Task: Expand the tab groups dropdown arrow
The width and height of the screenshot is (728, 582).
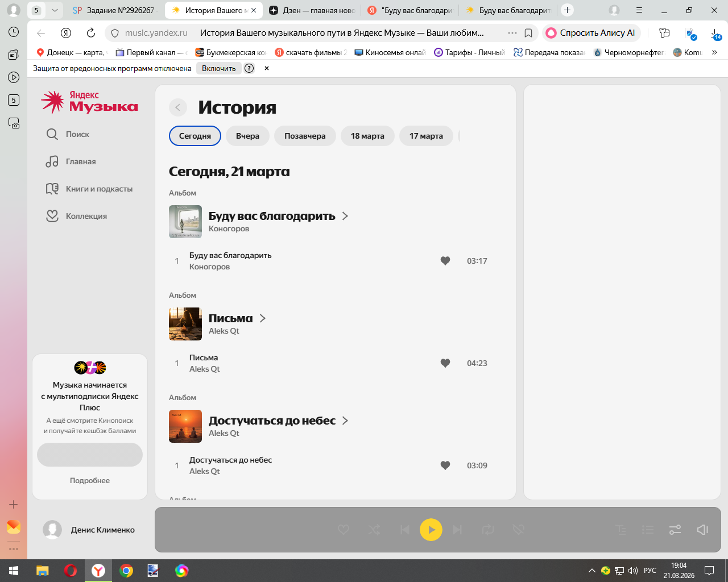Action: (x=55, y=10)
